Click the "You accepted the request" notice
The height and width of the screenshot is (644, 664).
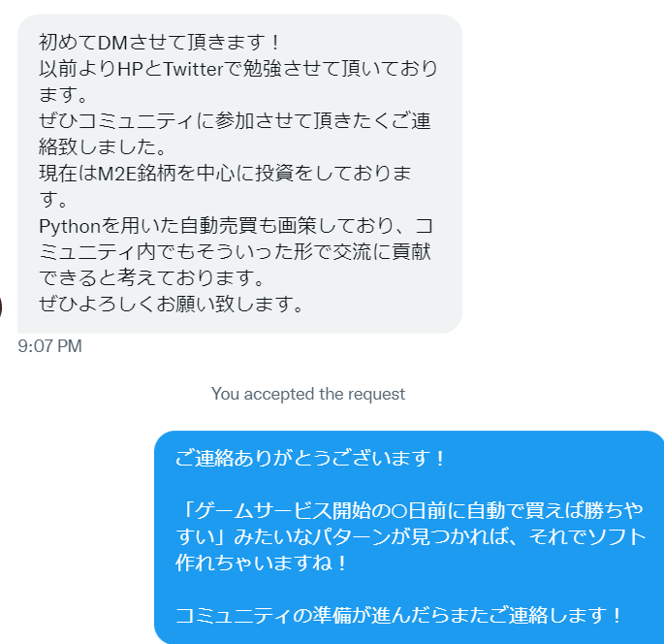[x=308, y=394]
